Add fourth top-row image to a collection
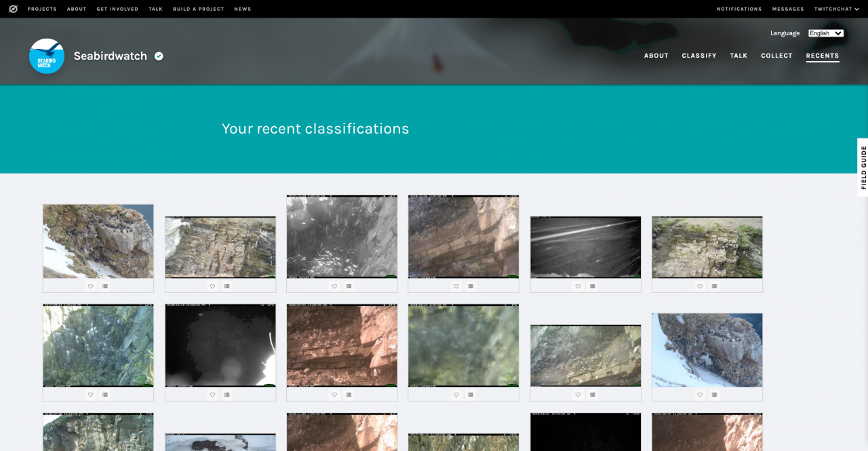The height and width of the screenshot is (451, 868). click(x=471, y=286)
